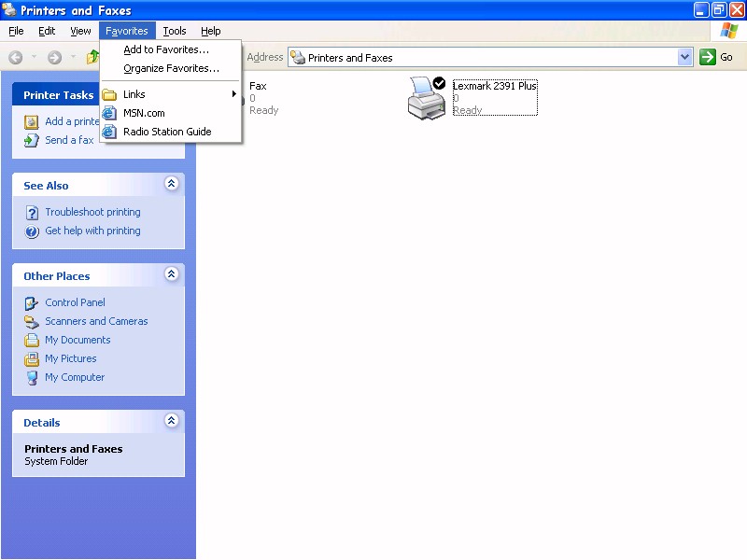Click the Forward navigation arrow

[55, 58]
